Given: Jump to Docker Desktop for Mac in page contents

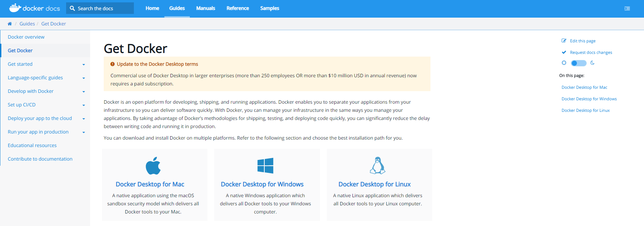Looking at the screenshot, I should (x=584, y=87).
